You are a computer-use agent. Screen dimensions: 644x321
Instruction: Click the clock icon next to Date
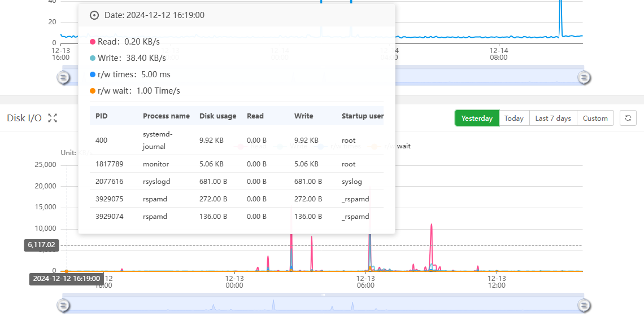point(94,15)
